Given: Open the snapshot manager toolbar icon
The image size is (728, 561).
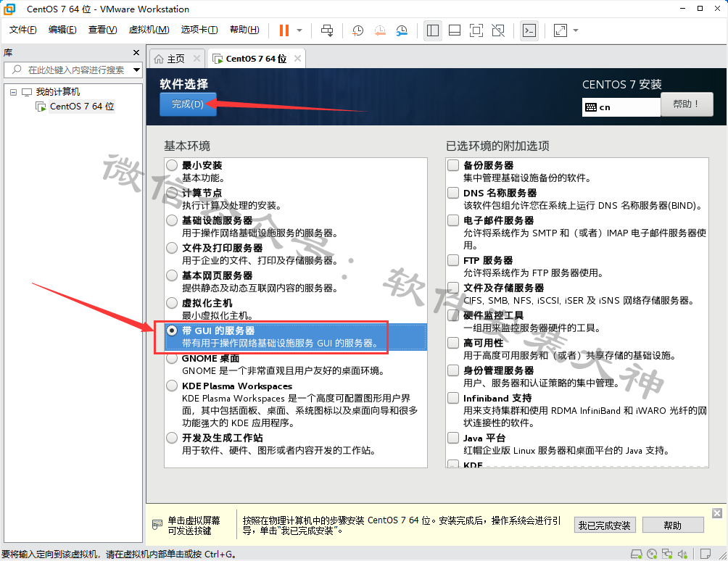Looking at the screenshot, I should (402, 30).
